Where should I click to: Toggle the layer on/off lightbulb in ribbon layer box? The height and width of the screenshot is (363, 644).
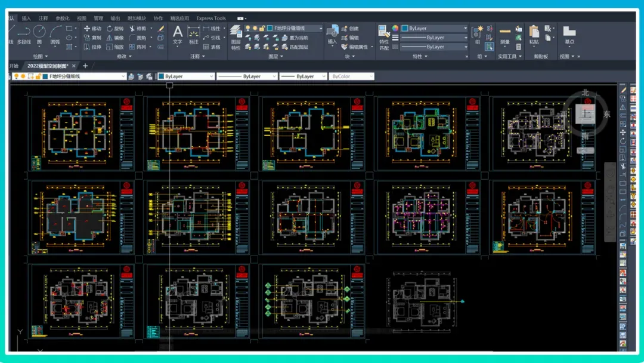(x=247, y=29)
